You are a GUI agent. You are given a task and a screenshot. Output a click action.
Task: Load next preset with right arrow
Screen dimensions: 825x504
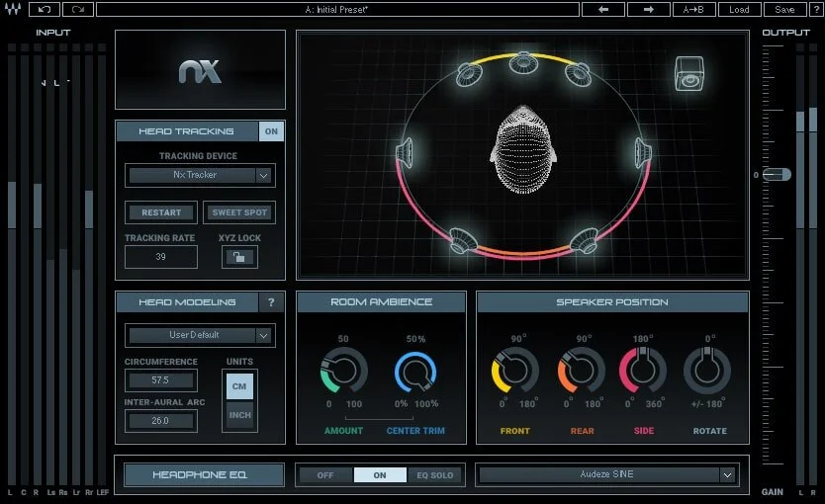649,10
